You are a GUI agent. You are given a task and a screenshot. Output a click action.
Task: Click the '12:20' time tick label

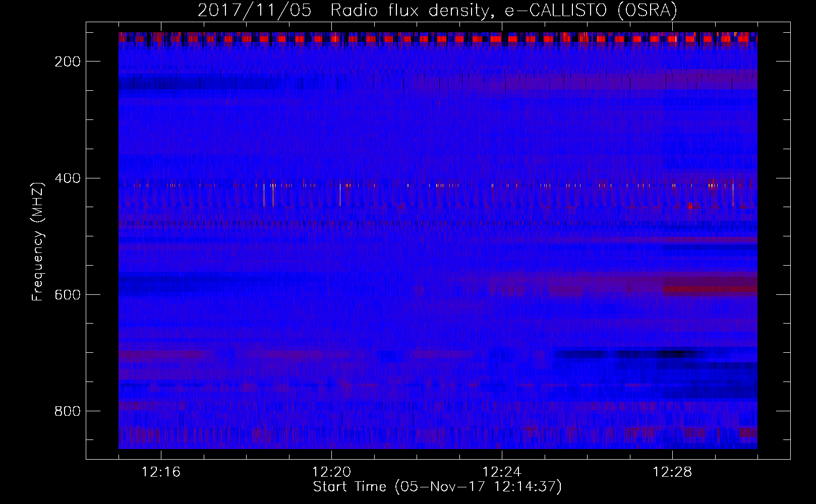tap(331, 472)
